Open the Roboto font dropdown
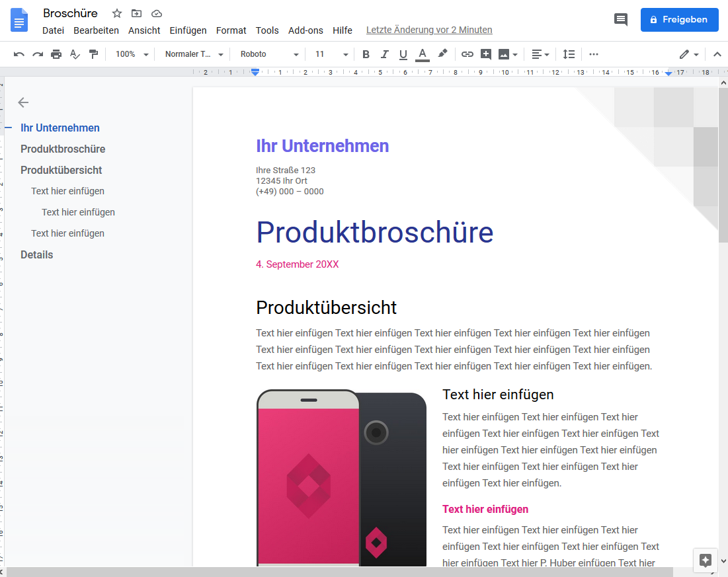 click(269, 54)
